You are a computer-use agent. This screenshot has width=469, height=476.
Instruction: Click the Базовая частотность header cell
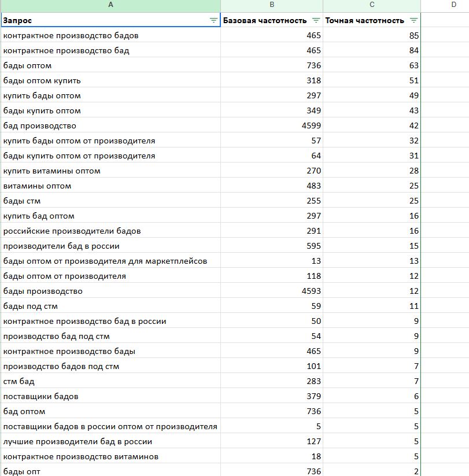pos(272,20)
